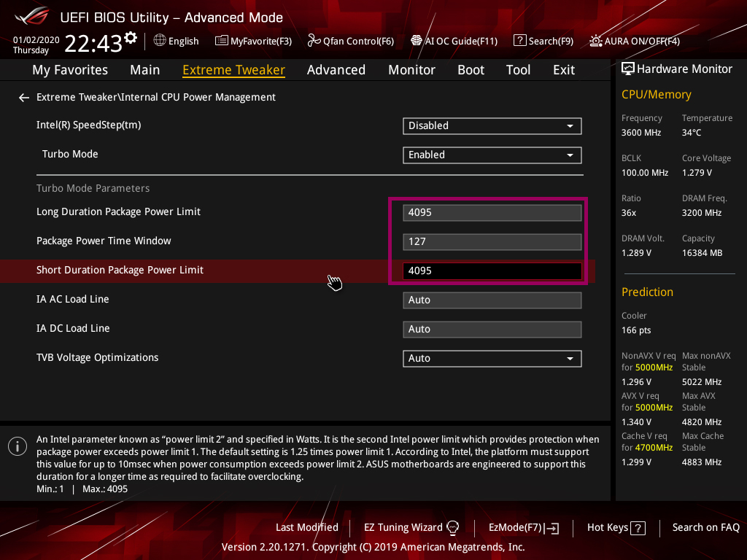Click Long Duration Package Power Limit field
This screenshot has height=560, width=747.
(x=492, y=212)
